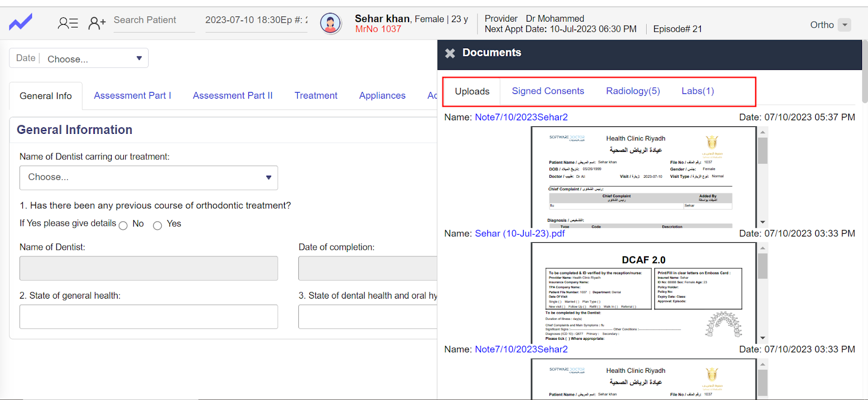868x400 pixels.
Task: Click the first Health Clinic Riyadh preview
Action: pos(643,177)
